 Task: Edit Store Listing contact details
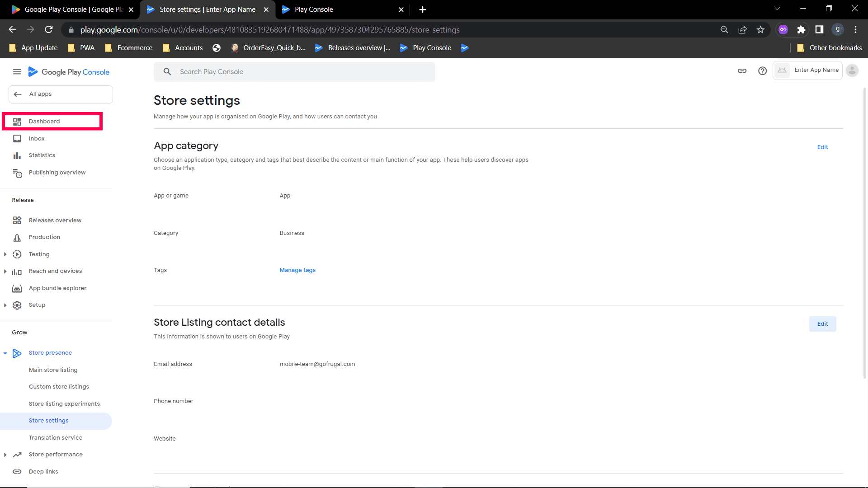(822, 324)
